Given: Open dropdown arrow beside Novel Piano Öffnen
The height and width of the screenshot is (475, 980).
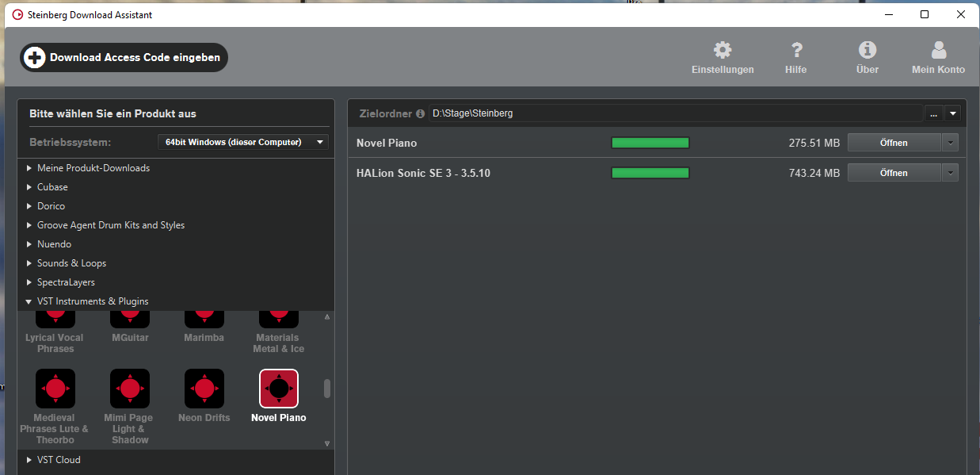Looking at the screenshot, I should (950, 143).
